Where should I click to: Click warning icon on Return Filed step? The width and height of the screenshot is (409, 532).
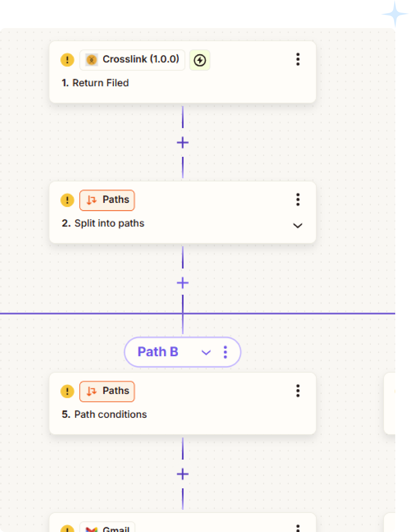tap(67, 60)
